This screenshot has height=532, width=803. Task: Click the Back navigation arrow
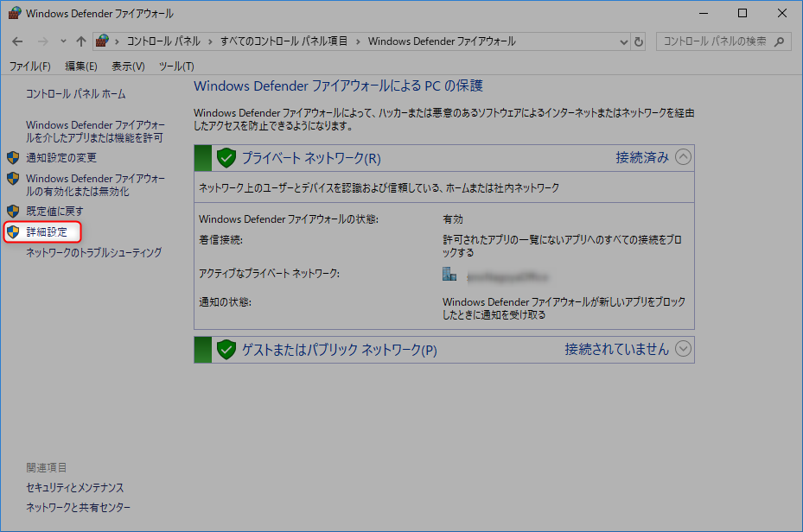coord(17,41)
